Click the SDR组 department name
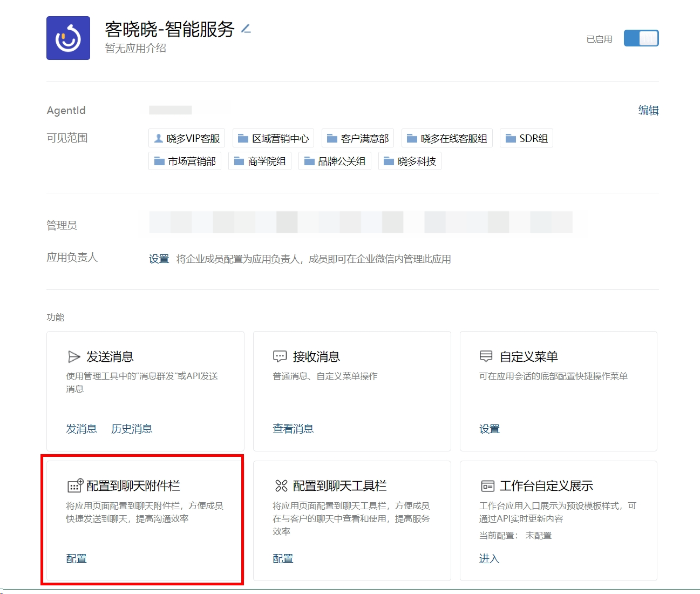 pyautogui.click(x=534, y=139)
